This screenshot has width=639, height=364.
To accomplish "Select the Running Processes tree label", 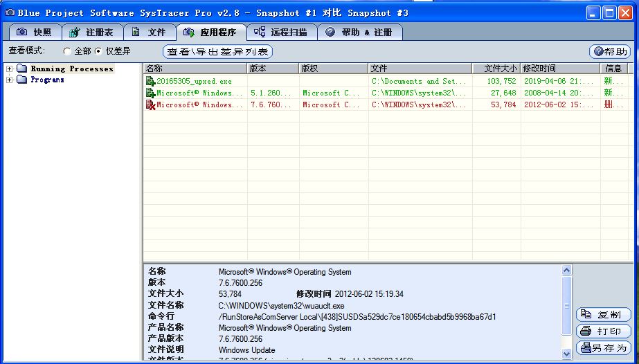I will [72, 69].
